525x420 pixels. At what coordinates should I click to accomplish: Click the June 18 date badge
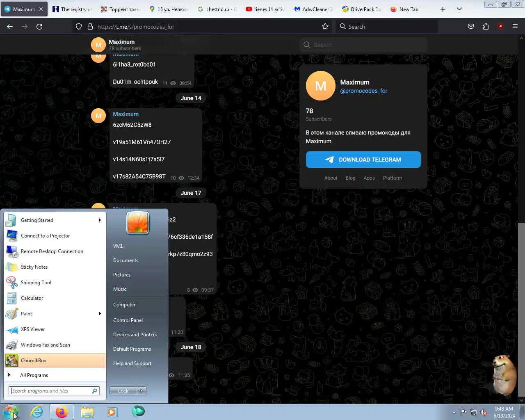point(191,347)
